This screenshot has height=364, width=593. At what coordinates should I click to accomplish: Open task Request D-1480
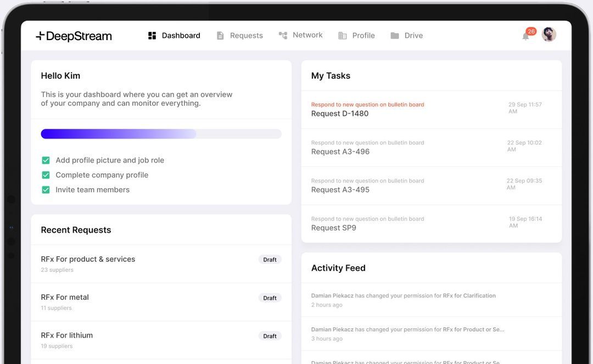coord(340,114)
